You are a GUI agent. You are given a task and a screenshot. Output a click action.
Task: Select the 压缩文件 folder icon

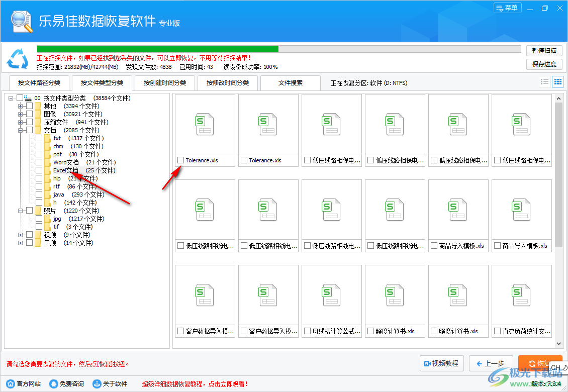pyautogui.click(x=38, y=122)
